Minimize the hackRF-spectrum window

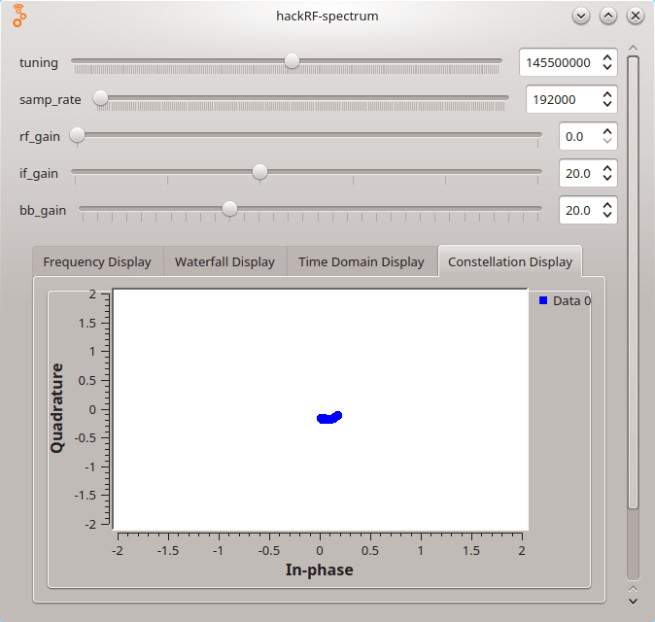581,16
